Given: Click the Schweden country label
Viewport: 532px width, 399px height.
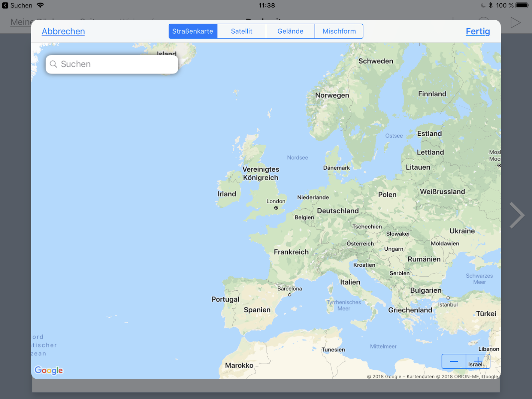Looking at the screenshot, I should click(x=376, y=61).
